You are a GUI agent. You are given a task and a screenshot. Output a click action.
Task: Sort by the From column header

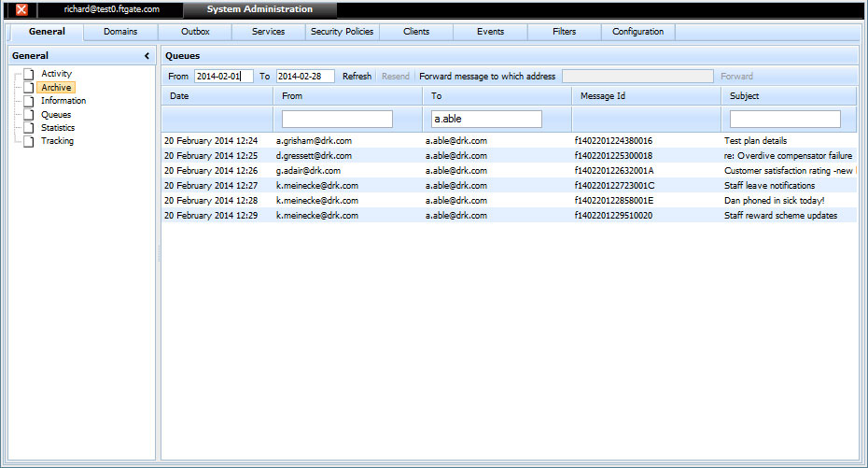coord(347,96)
